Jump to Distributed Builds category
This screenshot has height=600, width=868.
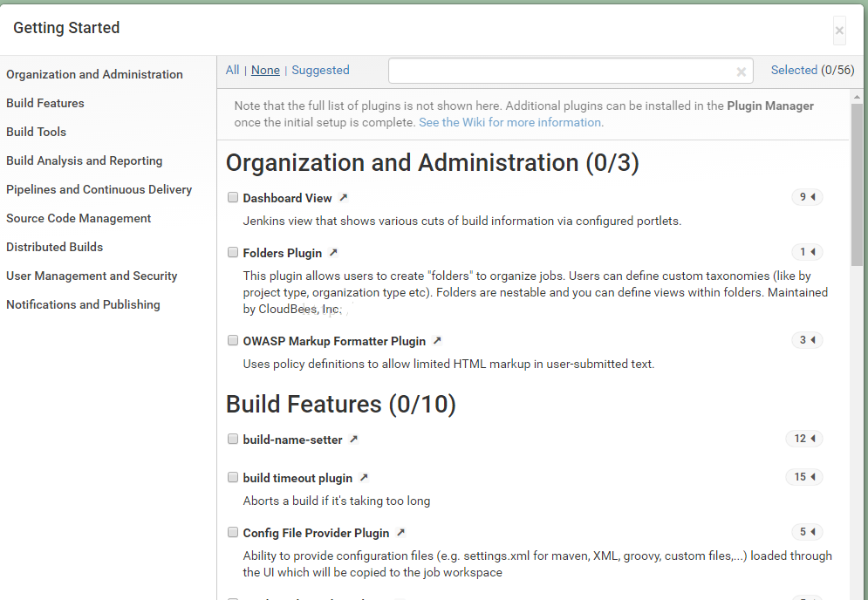tap(55, 247)
